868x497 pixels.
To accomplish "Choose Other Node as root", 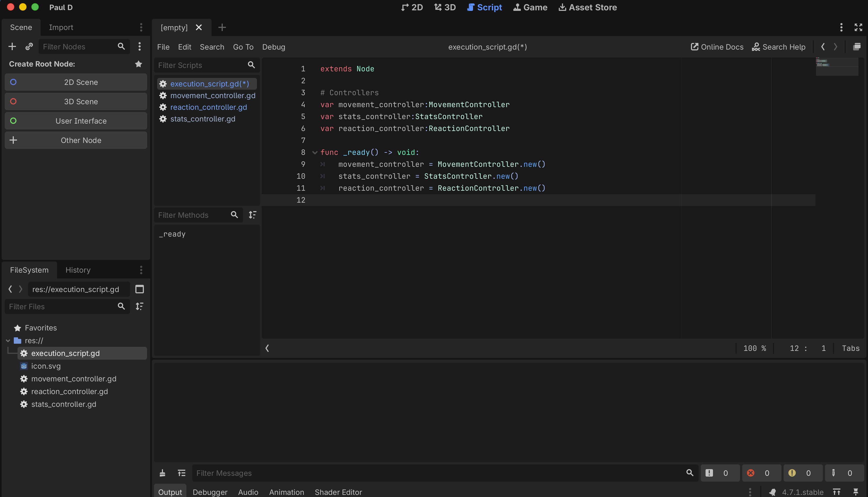I will (76, 140).
